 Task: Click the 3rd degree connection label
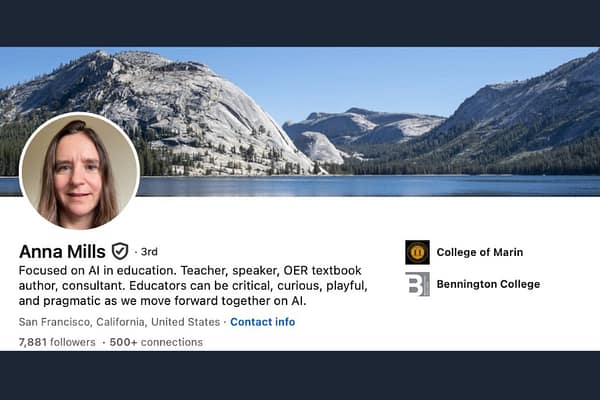[x=148, y=252]
